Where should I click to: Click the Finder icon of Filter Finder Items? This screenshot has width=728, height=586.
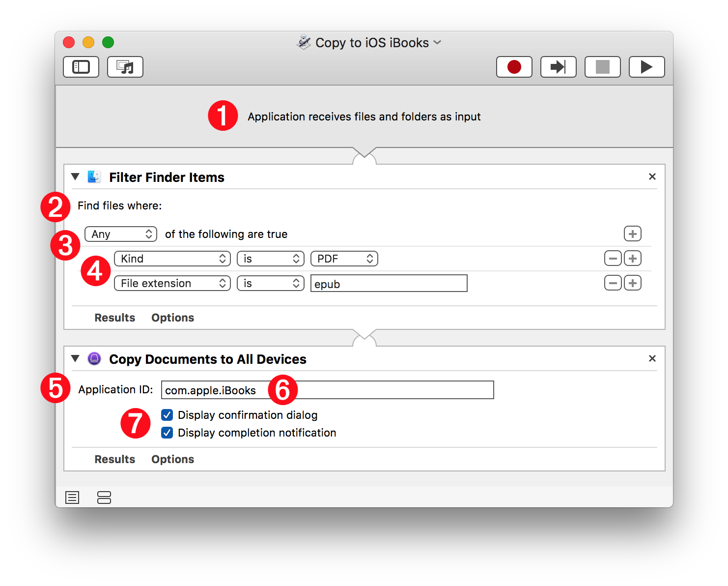(94, 176)
